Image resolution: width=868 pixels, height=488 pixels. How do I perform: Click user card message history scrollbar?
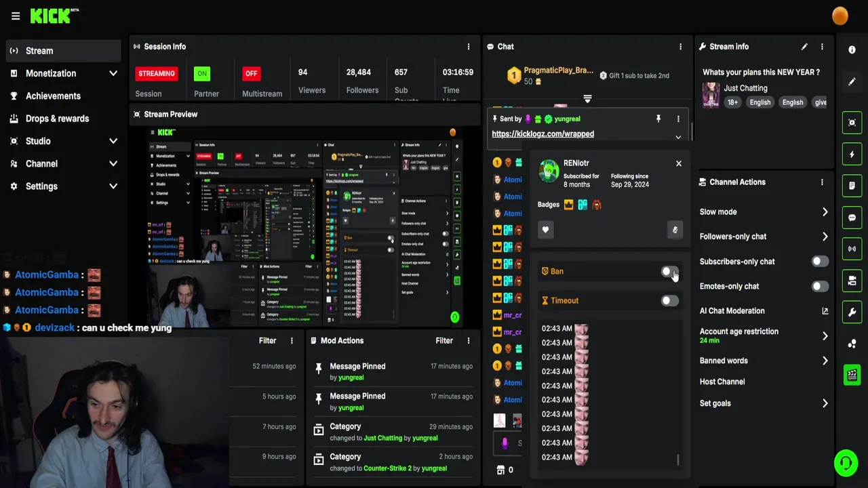point(677,460)
